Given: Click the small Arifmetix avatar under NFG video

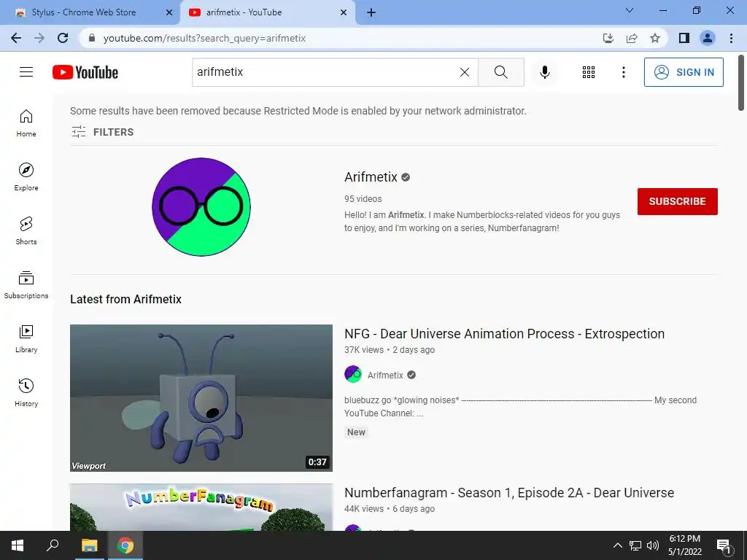Looking at the screenshot, I should pos(353,374).
